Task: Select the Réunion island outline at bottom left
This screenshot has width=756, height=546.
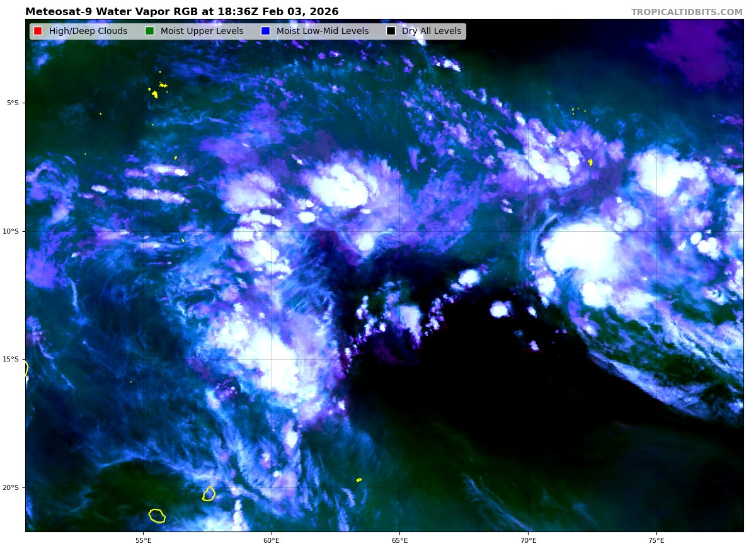Action: click(157, 516)
